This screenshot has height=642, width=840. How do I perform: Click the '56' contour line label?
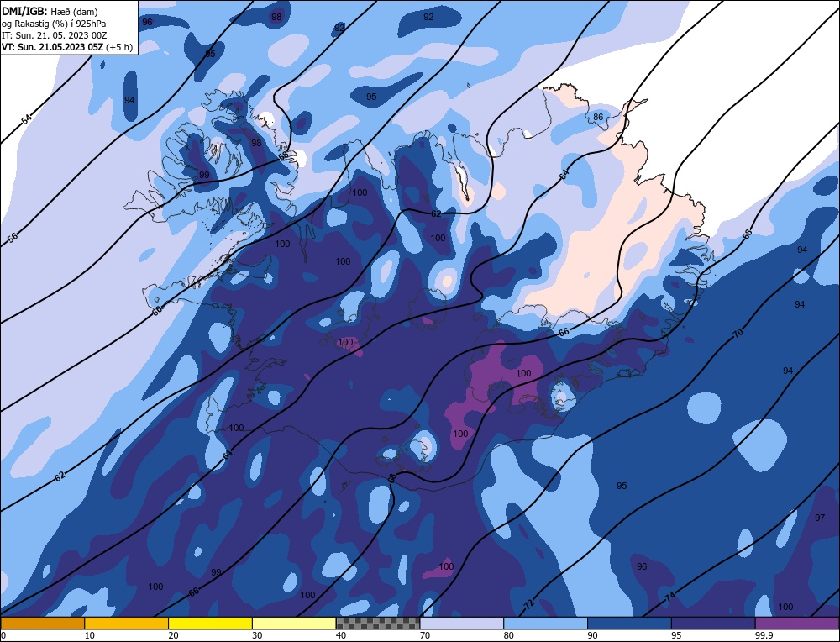13,237
